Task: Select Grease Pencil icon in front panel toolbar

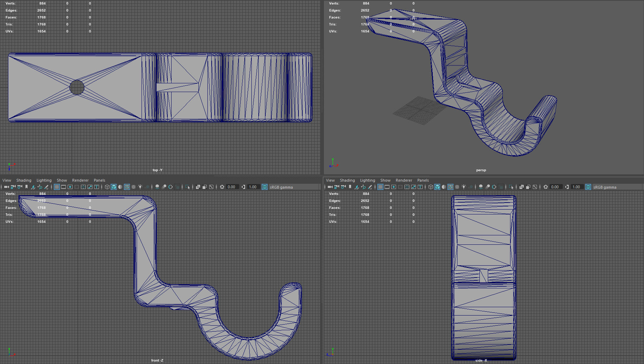Action: [x=46, y=187]
